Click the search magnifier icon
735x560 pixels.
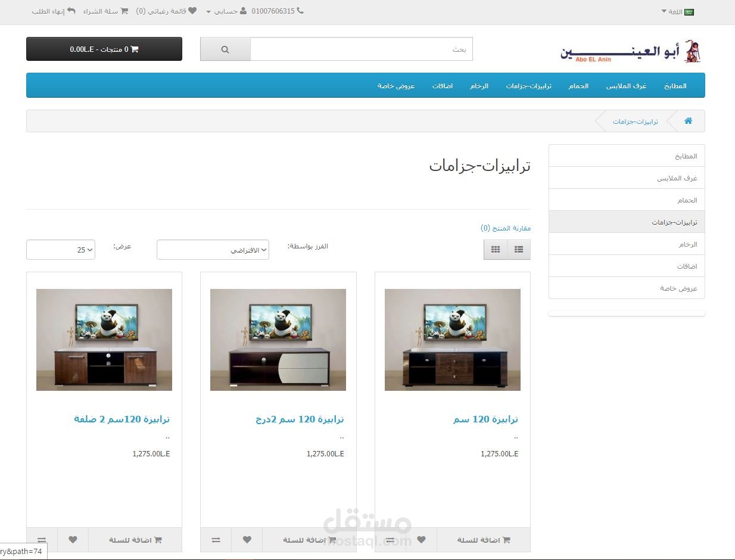coord(225,48)
